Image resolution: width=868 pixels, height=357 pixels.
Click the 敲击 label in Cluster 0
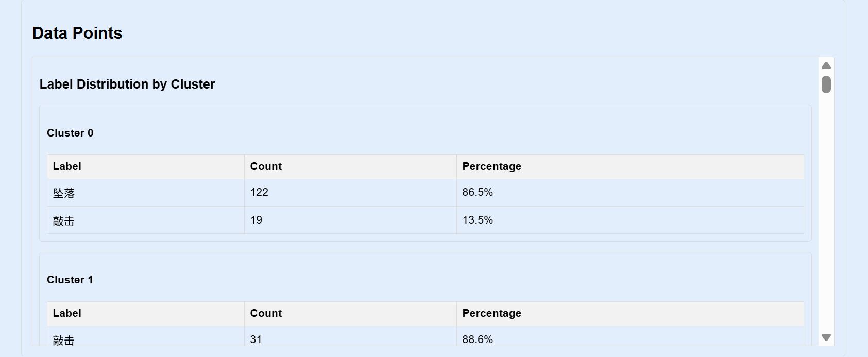146,220
